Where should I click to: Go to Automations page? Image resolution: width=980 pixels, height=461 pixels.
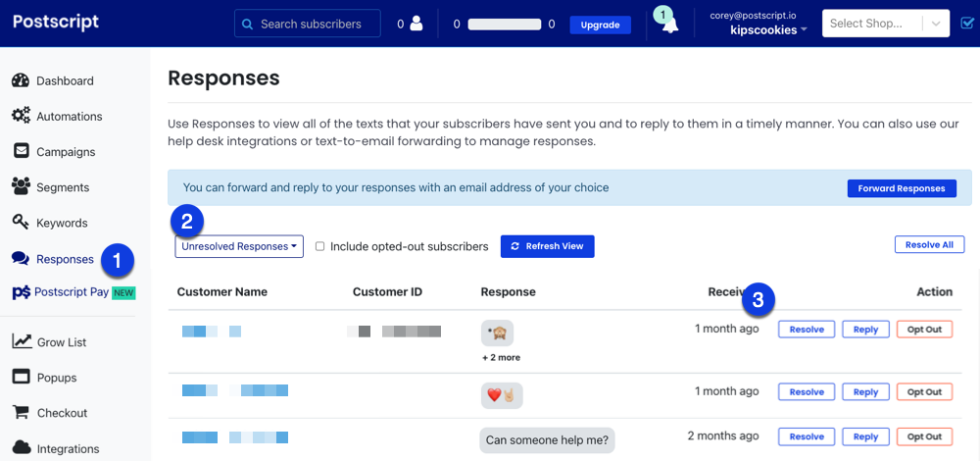(x=69, y=117)
